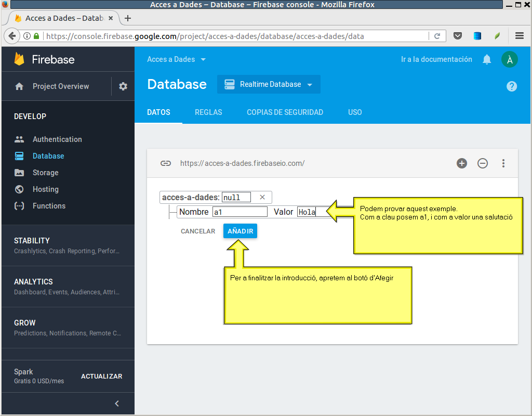The height and width of the screenshot is (416, 532).
Task: Click the Firebase flame logo
Action: [x=19, y=59]
